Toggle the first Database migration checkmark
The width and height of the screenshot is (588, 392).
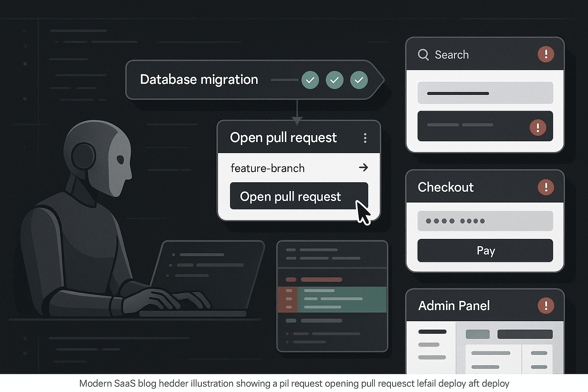[x=310, y=80]
